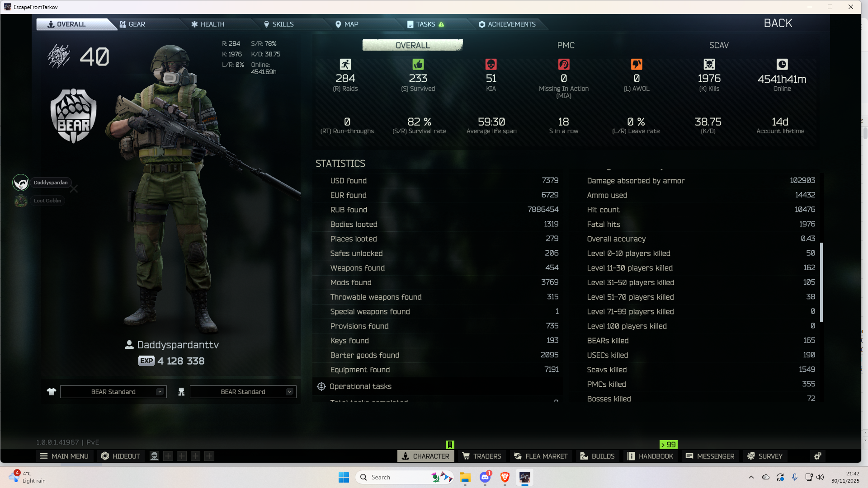This screenshot has height=488, width=868.
Task: Open Brave browser from the taskbar
Action: pos(505,477)
